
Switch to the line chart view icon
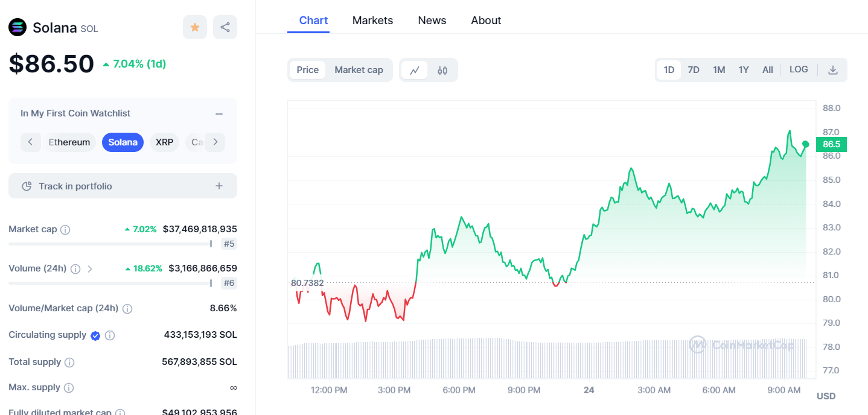(x=415, y=70)
